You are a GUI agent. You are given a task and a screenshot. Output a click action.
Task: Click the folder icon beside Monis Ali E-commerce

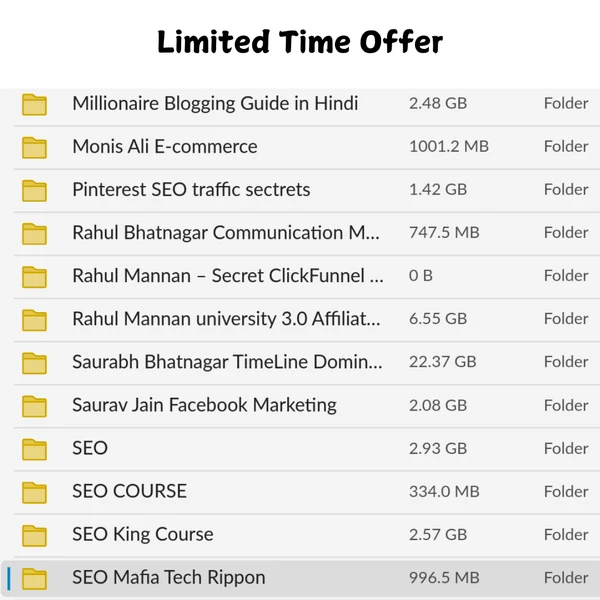tap(35, 147)
